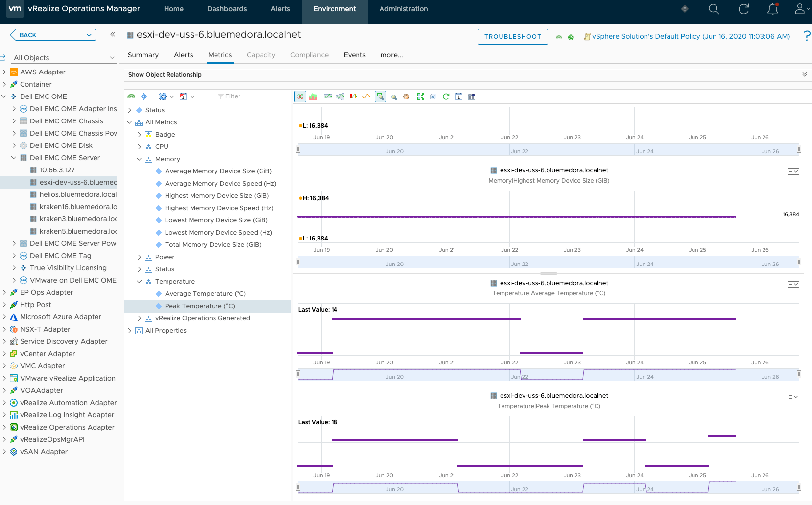Open vSphere Solution's Default Policy link
Screen dimensions: 812x505
click(691, 36)
